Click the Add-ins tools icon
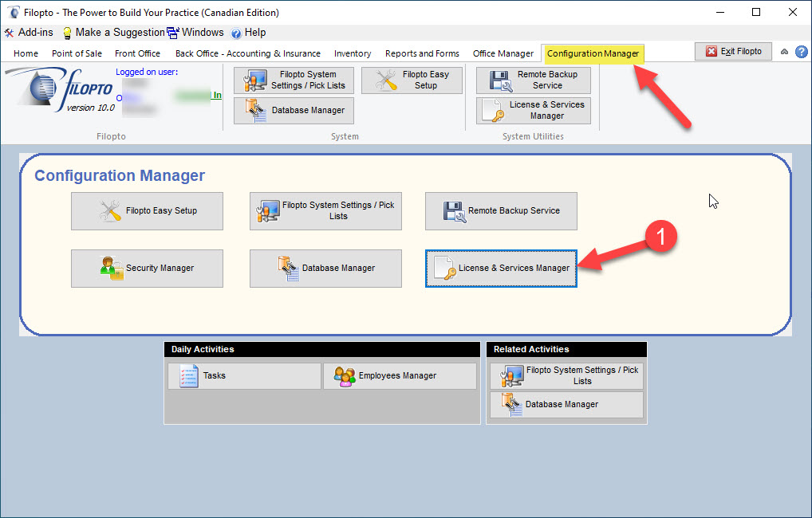Image resolution: width=812 pixels, height=518 pixels. click(x=10, y=33)
